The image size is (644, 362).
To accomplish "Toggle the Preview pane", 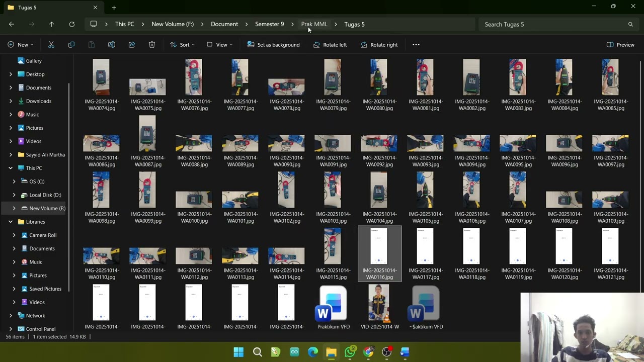I will [620, 45].
